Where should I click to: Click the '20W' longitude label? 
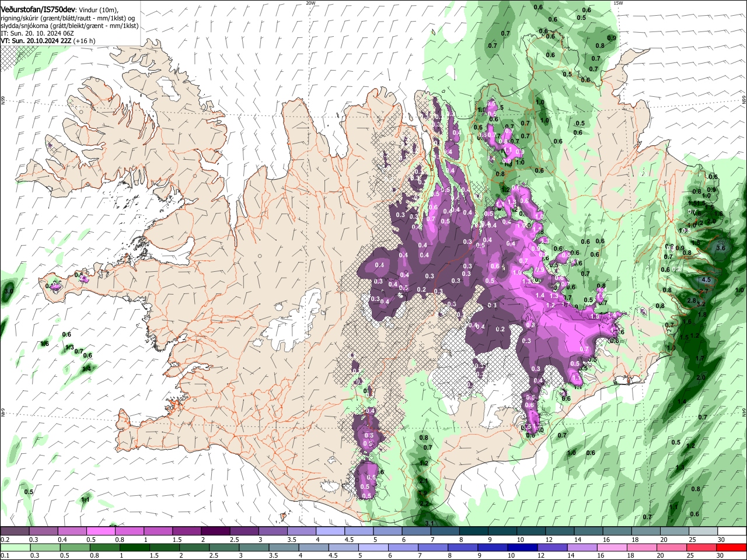[310, 3]
